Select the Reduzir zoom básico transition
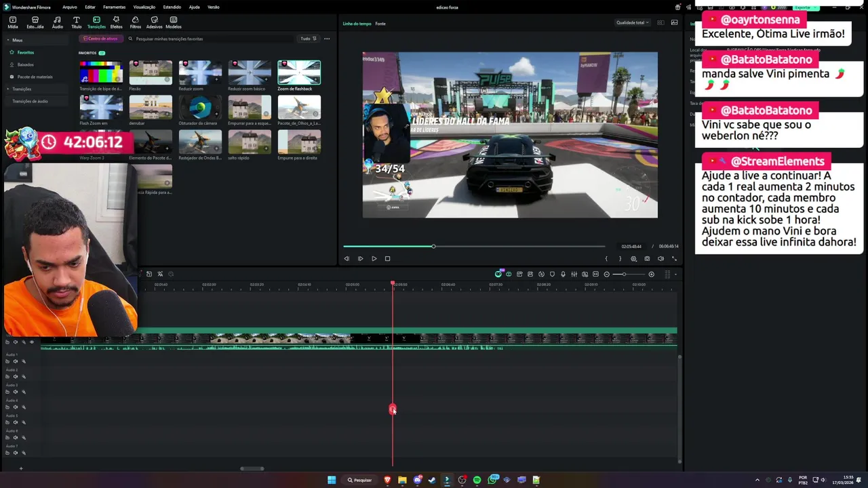The width and height of the screenshot is (868, 488). [x=250, y=73]
